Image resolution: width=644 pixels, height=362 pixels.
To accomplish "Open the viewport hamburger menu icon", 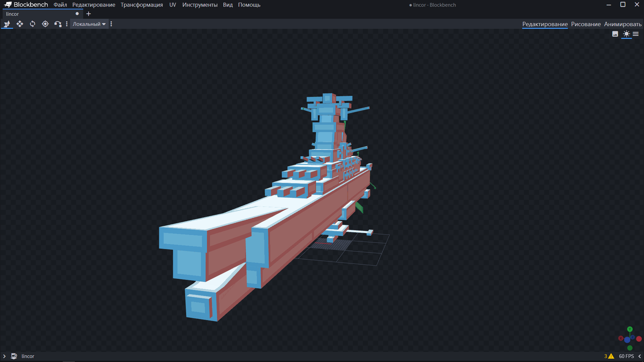I will (x=635, y=34).
